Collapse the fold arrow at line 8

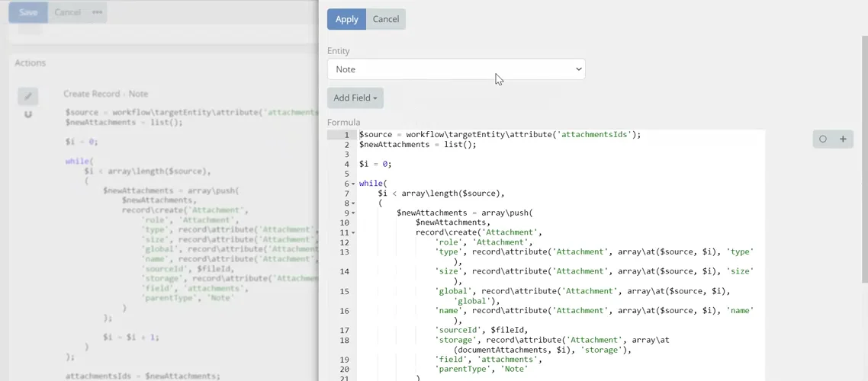pos(353,203)
